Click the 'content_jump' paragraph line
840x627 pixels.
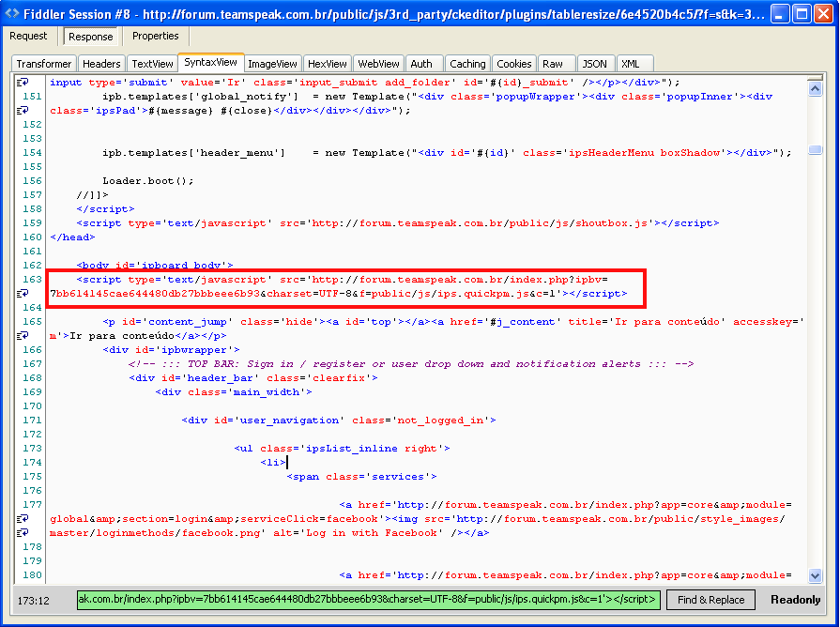(x=453, y=322)
